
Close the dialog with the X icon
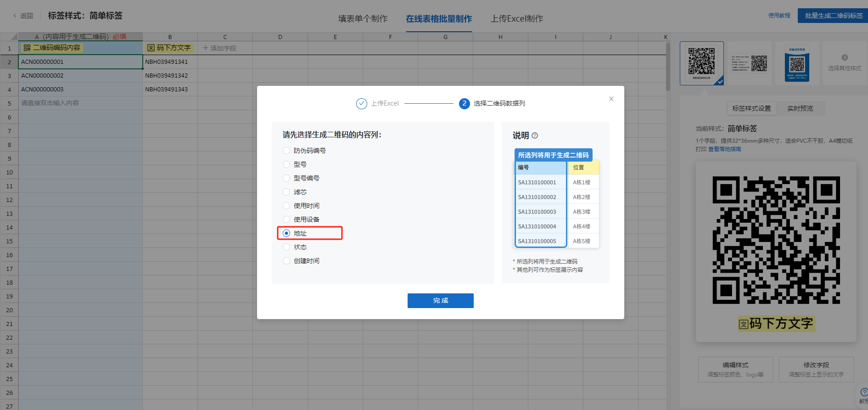pyautogui.click(x=611, y=99)
